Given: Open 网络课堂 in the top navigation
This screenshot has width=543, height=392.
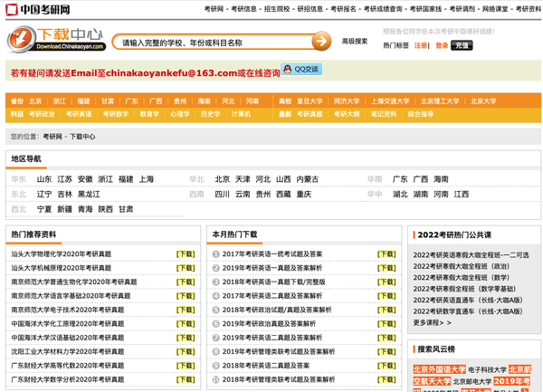Looking at the screenshot, I should (495, 9).
